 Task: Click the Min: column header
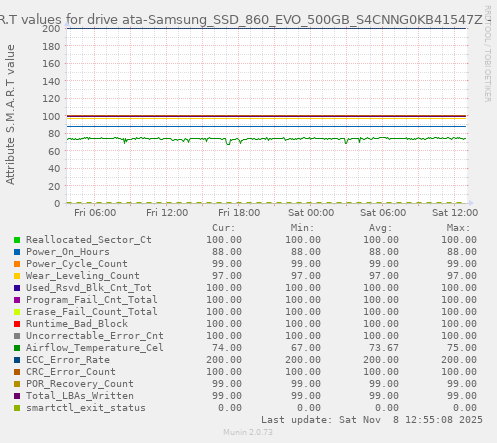(302, 228)
